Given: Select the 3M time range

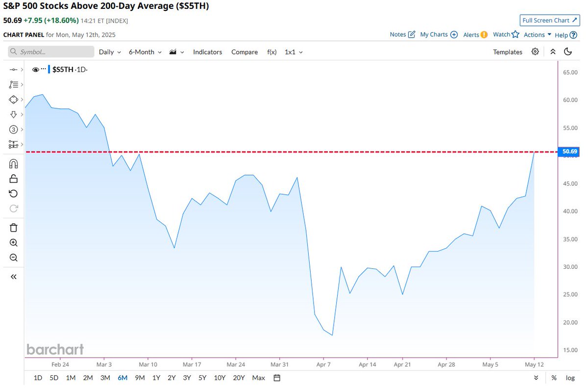Looking at the screenshot, I should coord(105,378).
